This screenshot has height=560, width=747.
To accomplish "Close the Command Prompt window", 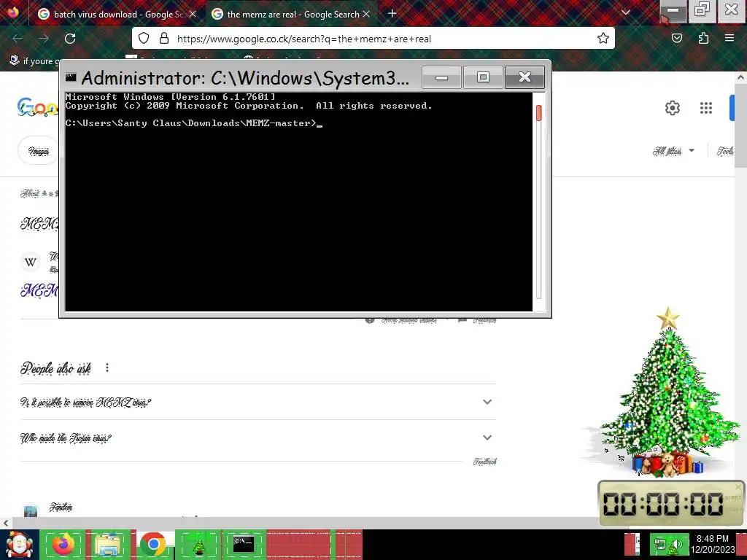I will point(525,77).
